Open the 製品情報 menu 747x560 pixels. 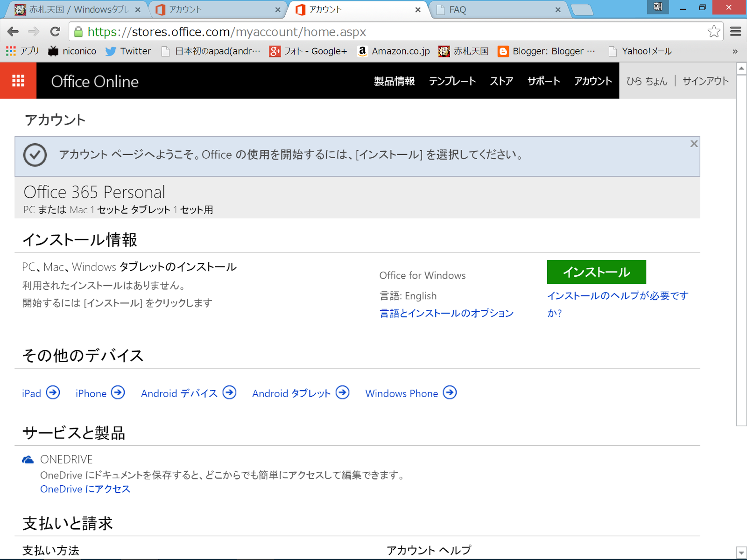(395, 81)
